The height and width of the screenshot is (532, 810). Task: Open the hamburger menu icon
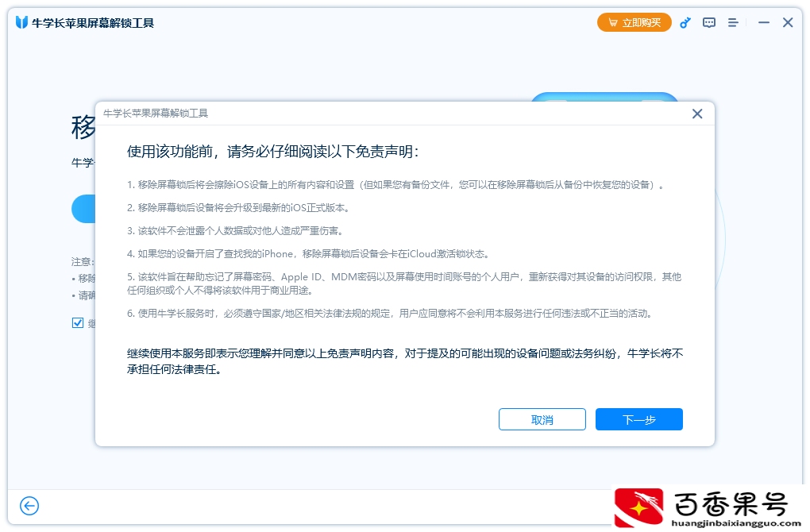[x=732, y=23]
